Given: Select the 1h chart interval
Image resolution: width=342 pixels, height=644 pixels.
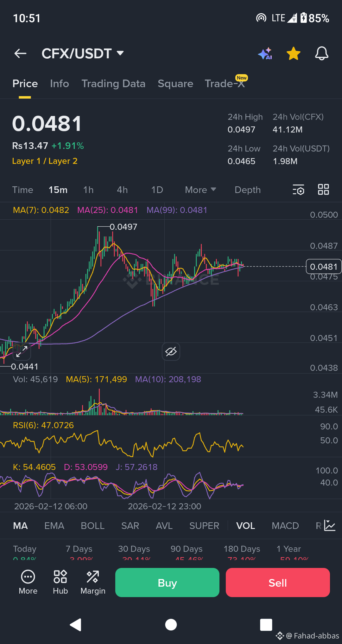Looking at the screenshot, I should [x=88, y=190].
